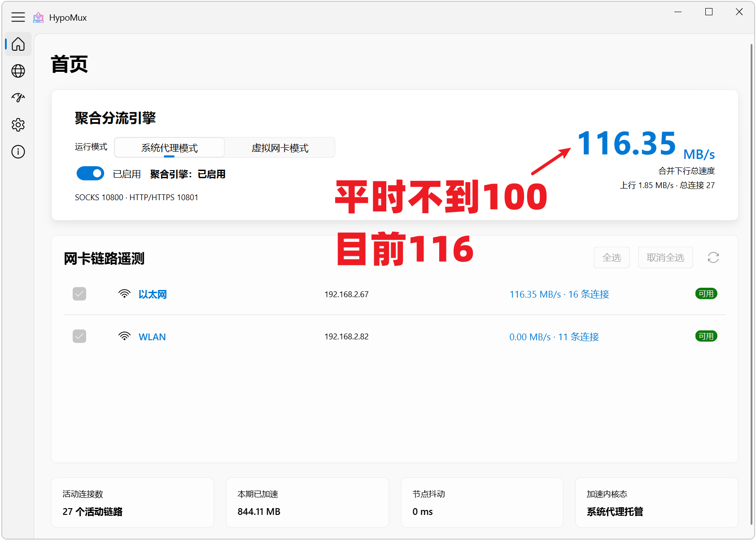The image size is (756, 540).
Task: Click the HypoMux app logo icon
Action: pos(39,18)
